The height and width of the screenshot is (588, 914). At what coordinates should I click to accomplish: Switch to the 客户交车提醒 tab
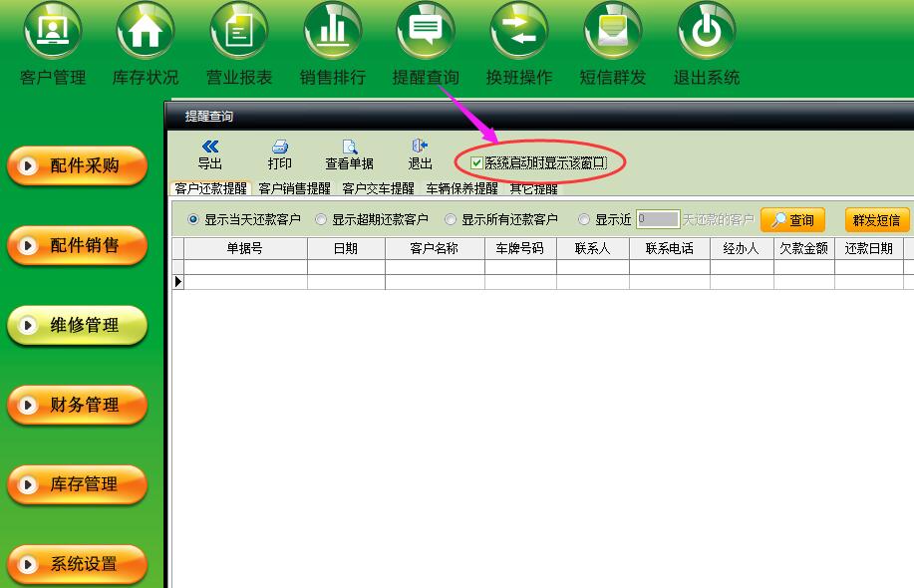pos(379,188)
